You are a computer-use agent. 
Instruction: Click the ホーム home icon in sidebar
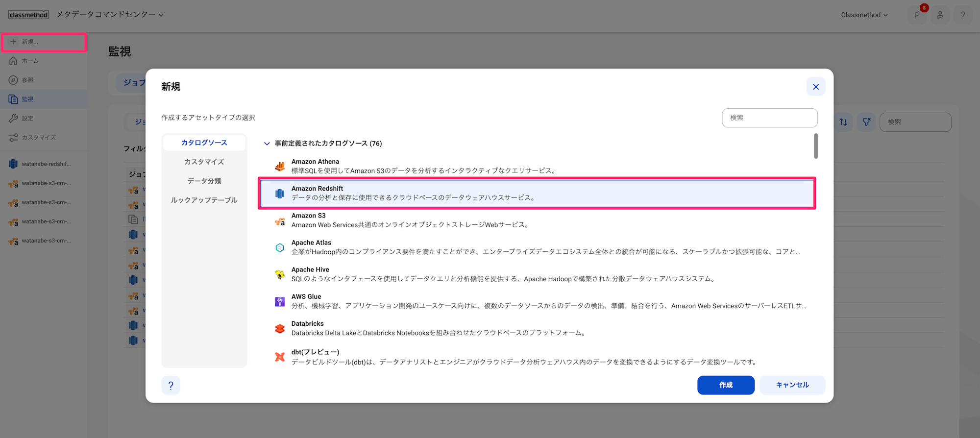[x=13, y=61]
